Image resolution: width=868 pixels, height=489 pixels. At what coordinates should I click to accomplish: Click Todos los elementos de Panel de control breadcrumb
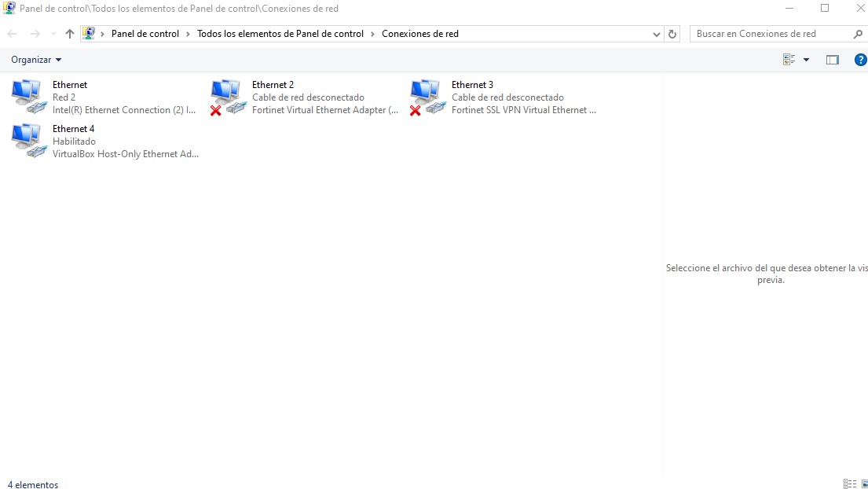[280, 34]
